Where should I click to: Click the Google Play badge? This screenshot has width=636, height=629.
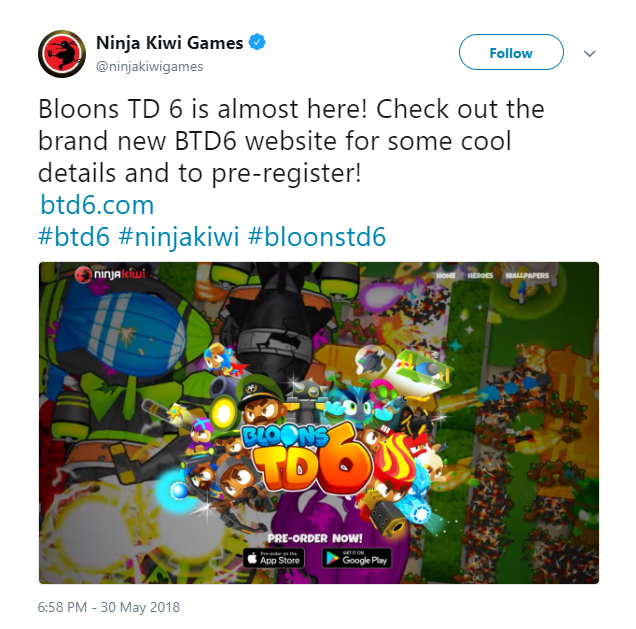pyautogui.click(x=357, y=558)
